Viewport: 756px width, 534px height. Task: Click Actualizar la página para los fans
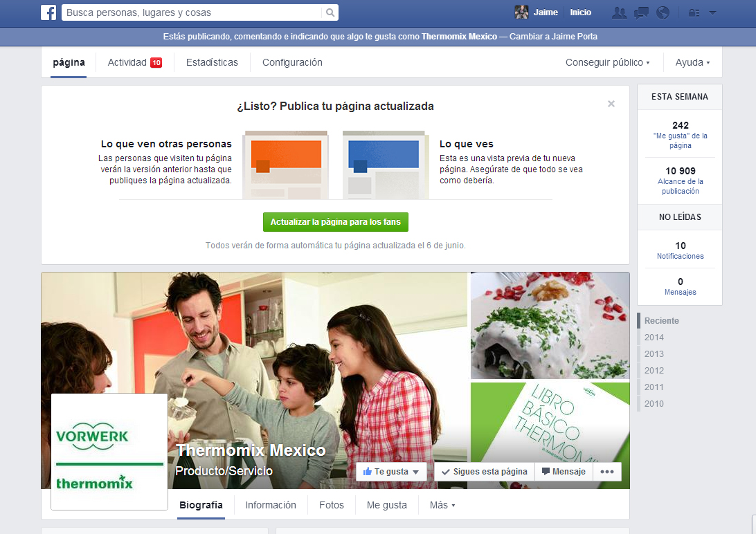point(336,222)
